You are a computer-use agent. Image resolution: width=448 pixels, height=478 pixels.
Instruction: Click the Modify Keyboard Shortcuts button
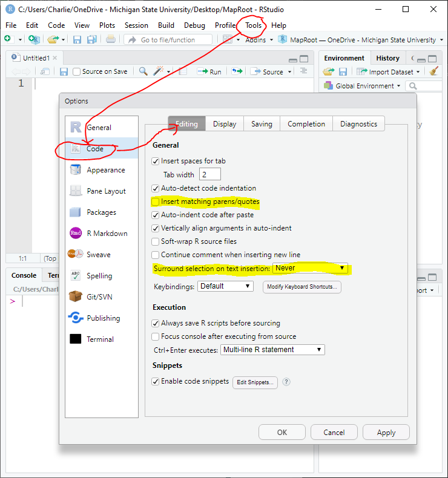click(x=301, y=287)
